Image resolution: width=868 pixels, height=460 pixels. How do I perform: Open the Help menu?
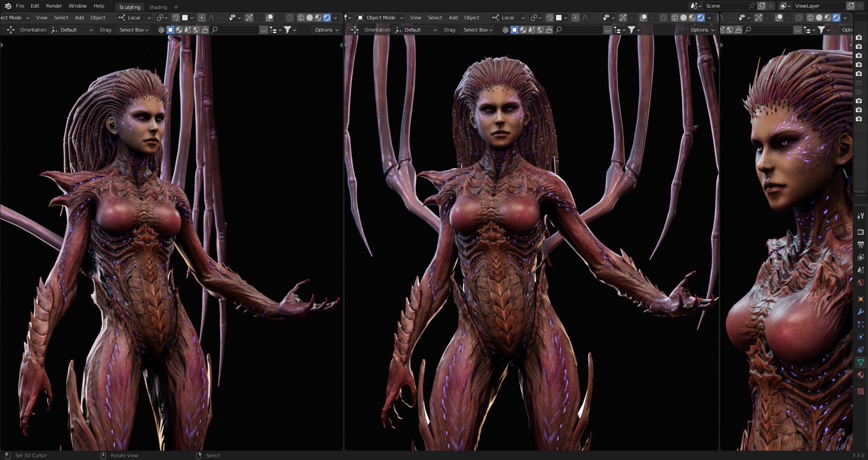point(99,6)
